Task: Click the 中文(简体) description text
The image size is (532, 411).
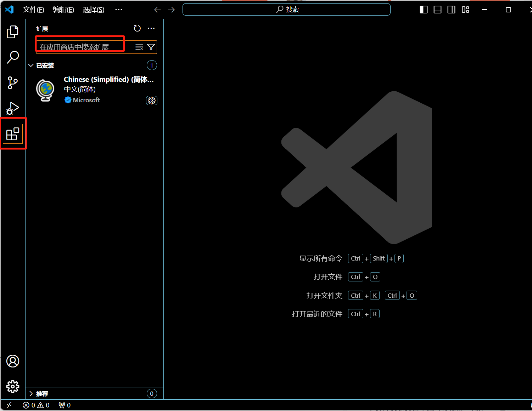Action: (80, 89)
